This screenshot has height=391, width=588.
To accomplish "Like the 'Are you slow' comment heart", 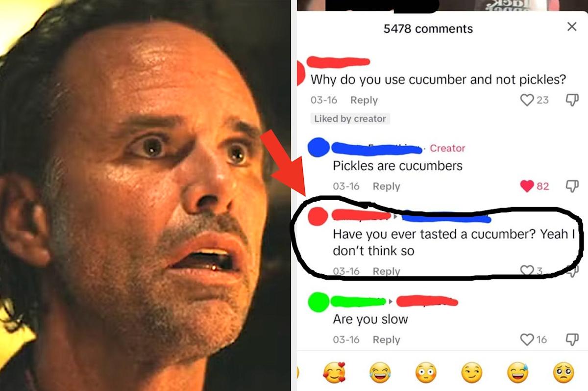I will tap(526, 339).
